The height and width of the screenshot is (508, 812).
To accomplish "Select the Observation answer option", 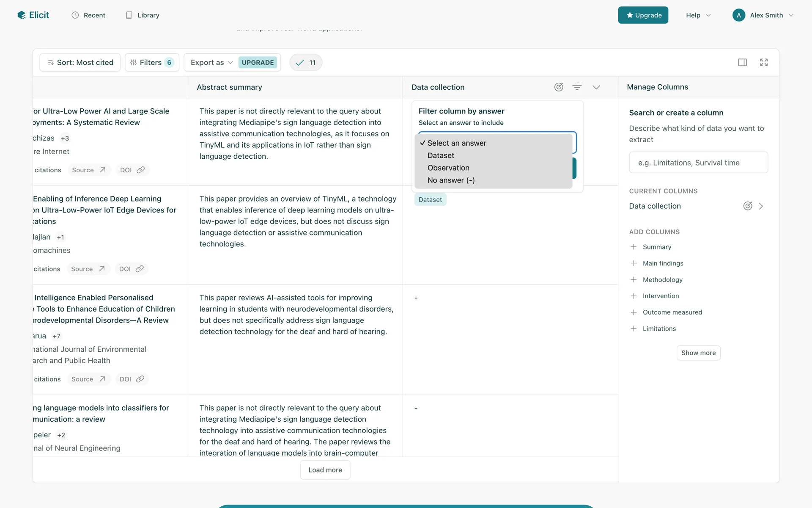I will [x=448, y=168].
